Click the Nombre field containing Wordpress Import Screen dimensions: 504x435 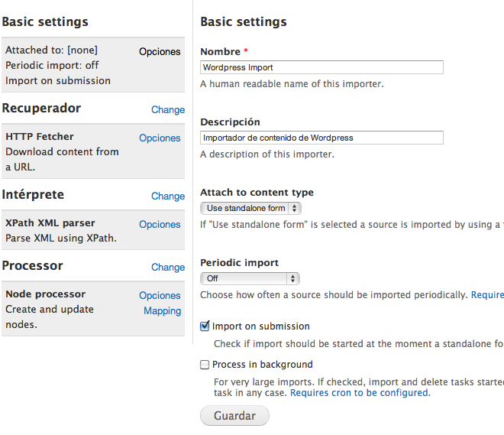[321, 67]
